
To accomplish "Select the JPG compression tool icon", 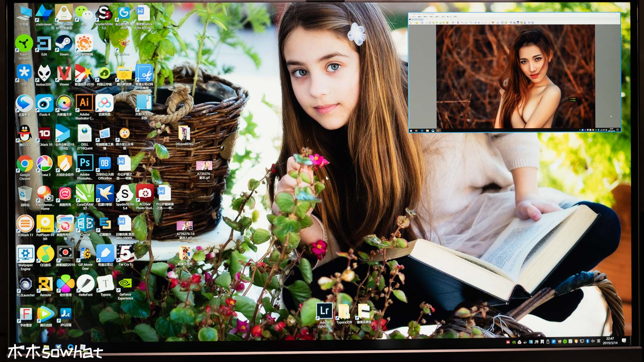I will click(66, 317).
